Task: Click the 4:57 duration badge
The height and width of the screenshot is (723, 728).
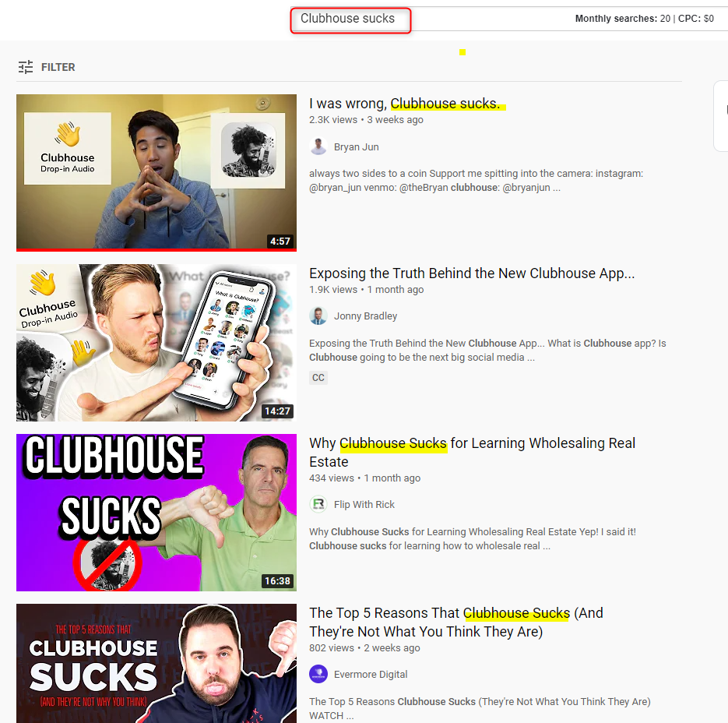Action: coord(280,242)
